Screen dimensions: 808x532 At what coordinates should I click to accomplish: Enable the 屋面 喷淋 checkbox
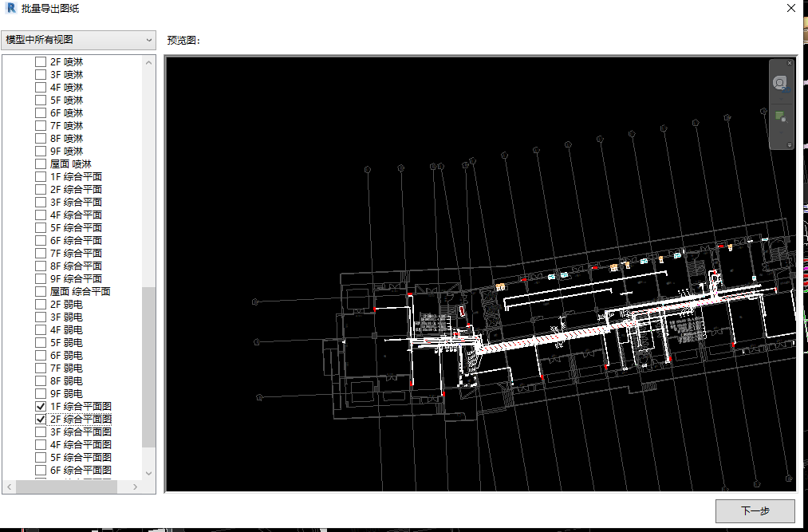[x=41, y=164]
